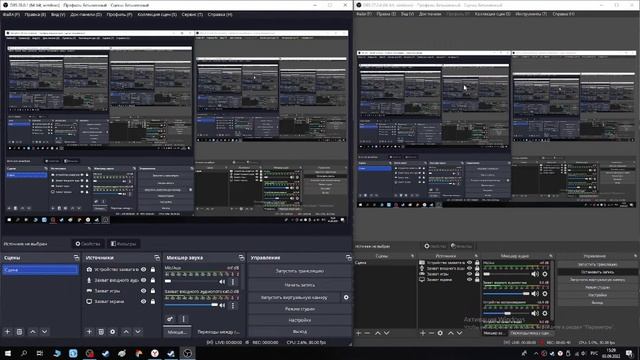Image resolution: width=640 pixels, height=360 pixels.
Task: Pop out Управление dock in left window
Action: click(348, 258)
